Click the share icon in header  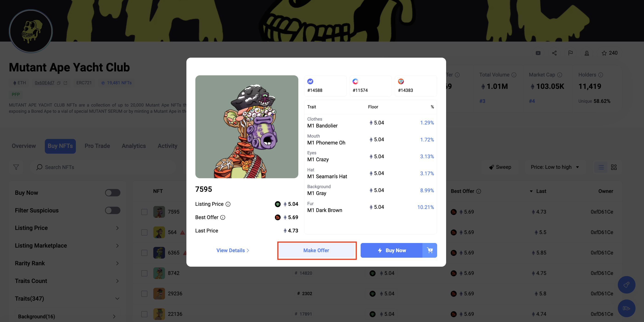pyautogui.click(x=554, y=53)
